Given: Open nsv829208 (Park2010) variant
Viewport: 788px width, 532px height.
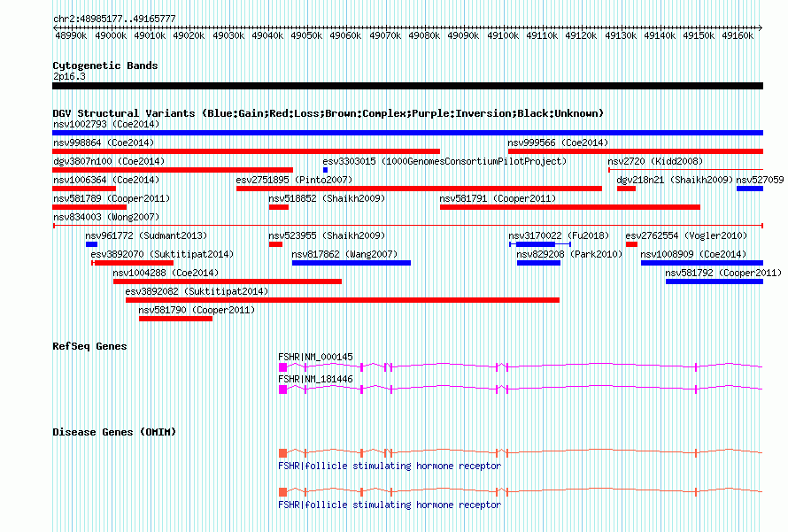Looking at the screenshot, I should [x=538, y=263].
